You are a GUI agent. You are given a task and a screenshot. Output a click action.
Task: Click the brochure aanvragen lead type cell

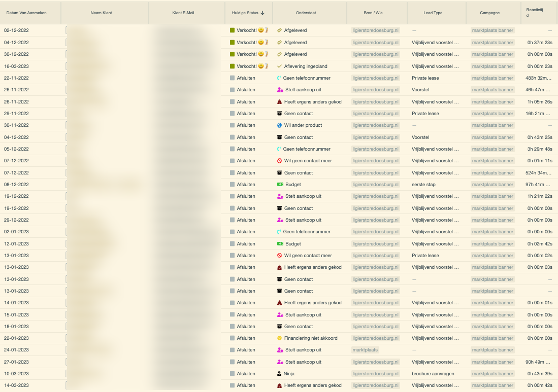pos(433,374)
